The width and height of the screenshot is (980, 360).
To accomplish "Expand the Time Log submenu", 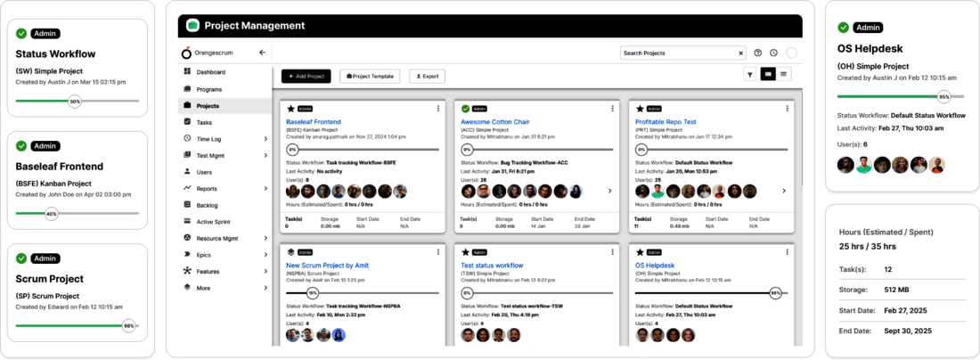I will click(x=265, y=138).
